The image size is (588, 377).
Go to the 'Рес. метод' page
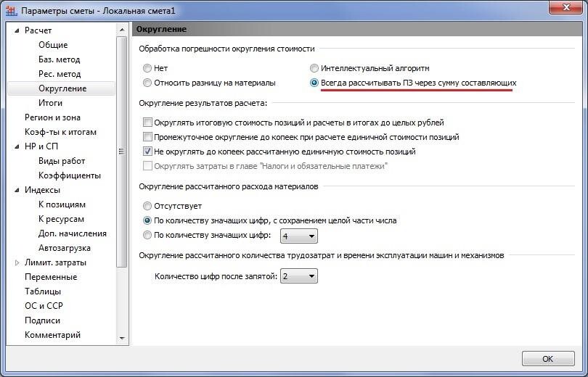[60, 74]
